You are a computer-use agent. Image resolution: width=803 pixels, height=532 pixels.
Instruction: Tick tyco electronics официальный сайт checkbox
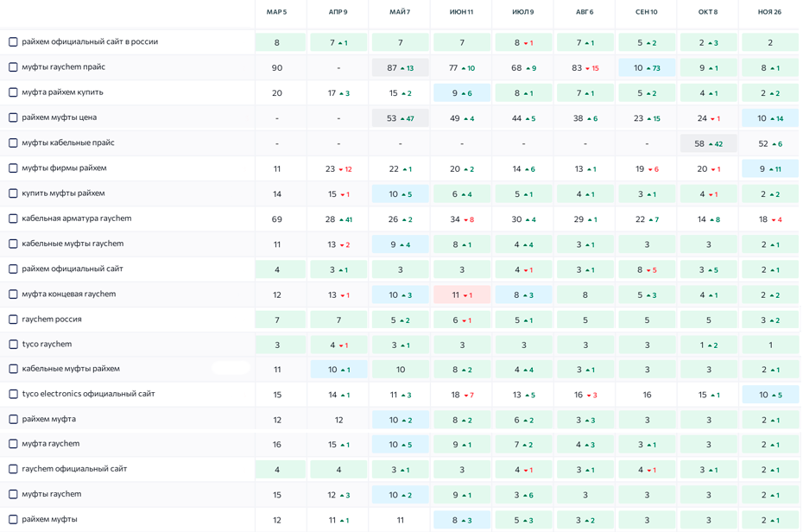tap(13, 395)
